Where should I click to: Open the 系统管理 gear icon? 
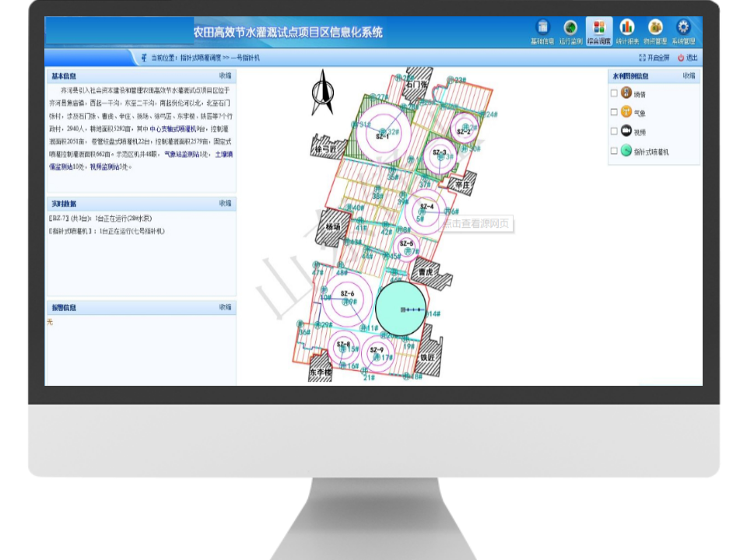pyautogui.click(x=683, y=28)
